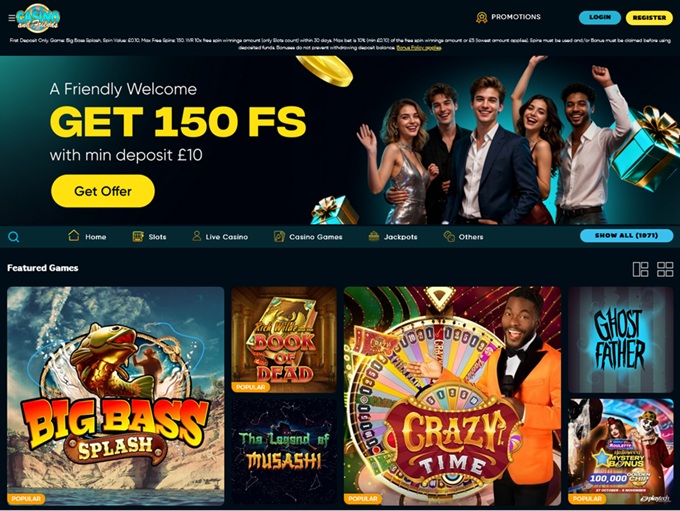The image size is (680, 511).
Task: Click Show All (1971) button
Action: pos(627,236)
